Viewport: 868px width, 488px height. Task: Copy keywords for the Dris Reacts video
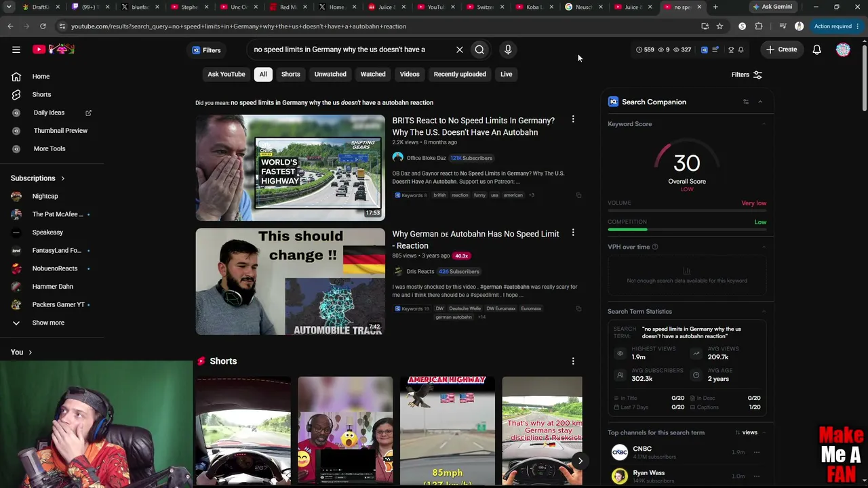(x=578, y=308)
